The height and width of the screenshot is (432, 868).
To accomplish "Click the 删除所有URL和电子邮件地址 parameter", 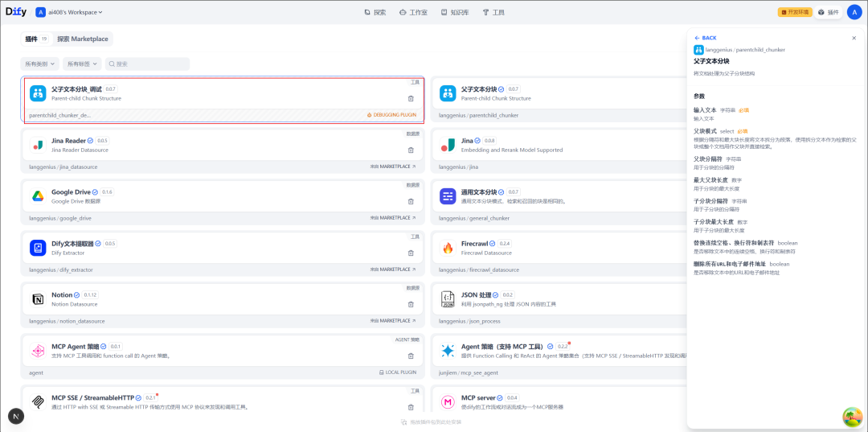I will 730,264.
